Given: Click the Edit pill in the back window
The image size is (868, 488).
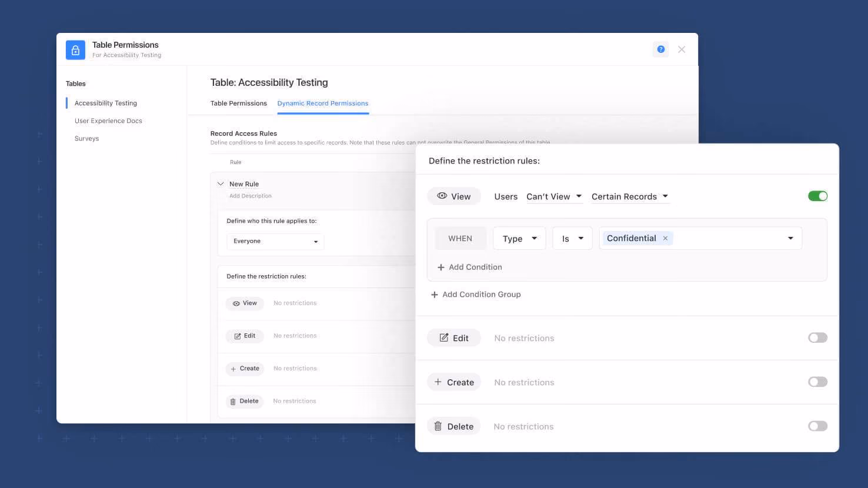Looking at the screenshot, I should 245,336.
